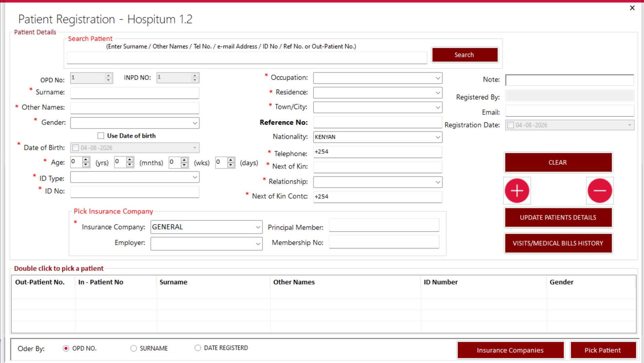Screen dimensions: 644x363
Task: Click the Registered By field
Action: (570, 96)
